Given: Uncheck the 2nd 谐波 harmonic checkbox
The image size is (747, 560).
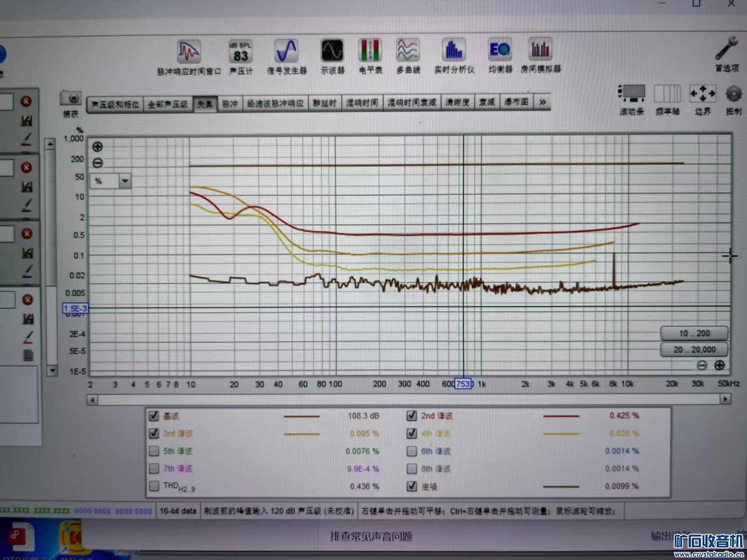Looking at the screenshot, I should tap(412, 416).
